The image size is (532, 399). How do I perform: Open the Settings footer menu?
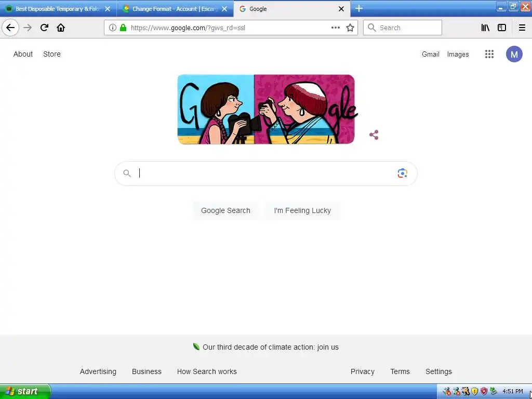[438, 371]
